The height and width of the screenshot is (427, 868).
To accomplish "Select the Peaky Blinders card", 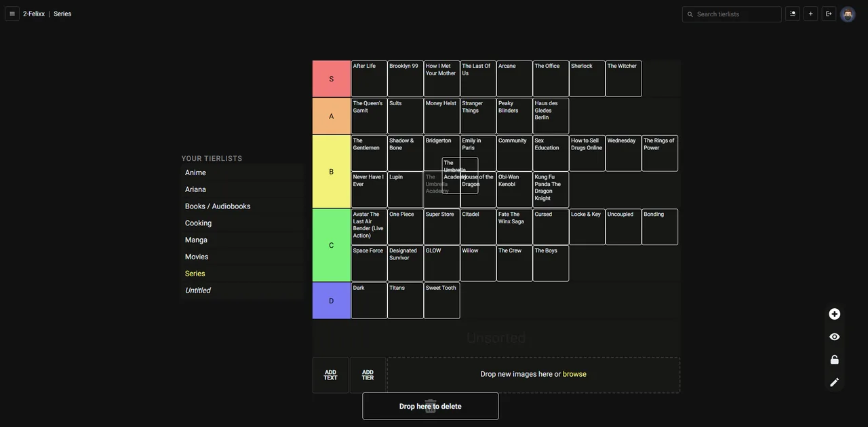I will coord(515,116).
